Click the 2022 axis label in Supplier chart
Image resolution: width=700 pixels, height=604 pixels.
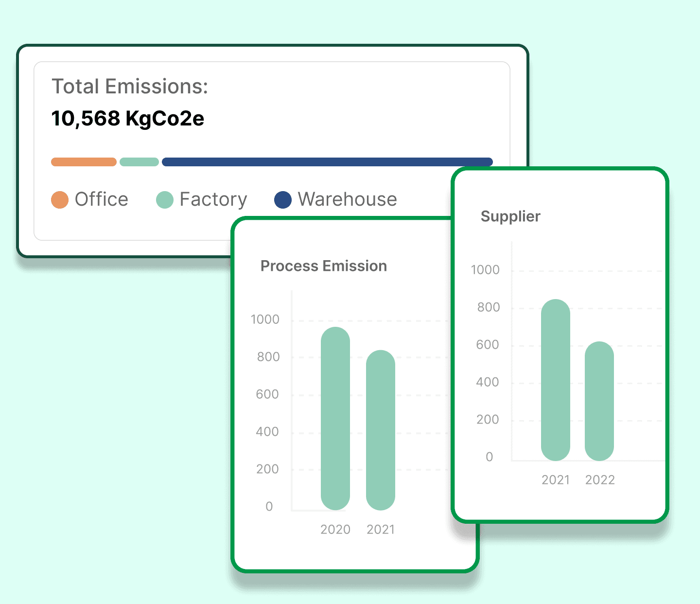pyautogui.click(x=600, y=480)
